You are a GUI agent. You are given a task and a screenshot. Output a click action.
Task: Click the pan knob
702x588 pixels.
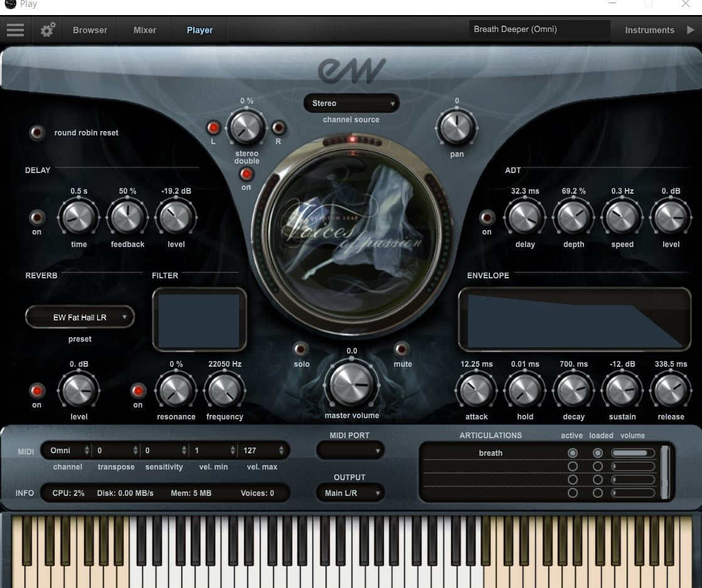pyautogui.click(x=456, y=127)
